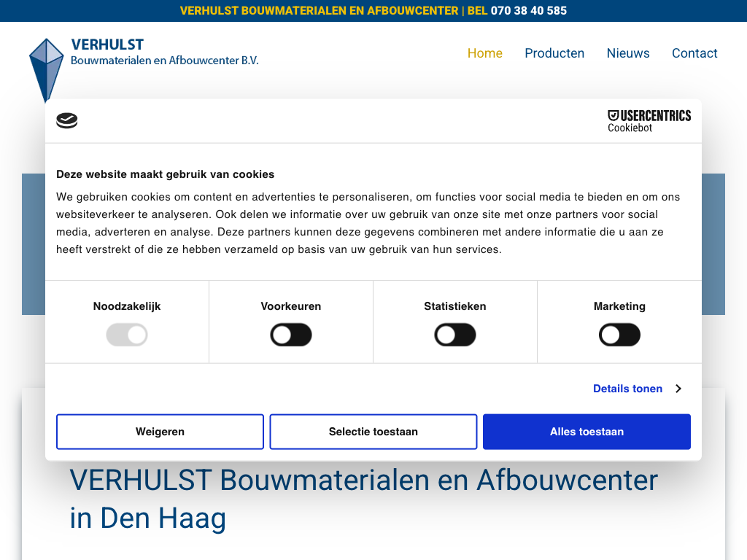Viewport: 747px width, 560px height.
Task: Go to the Home menu item
Action: coord(484,52)
